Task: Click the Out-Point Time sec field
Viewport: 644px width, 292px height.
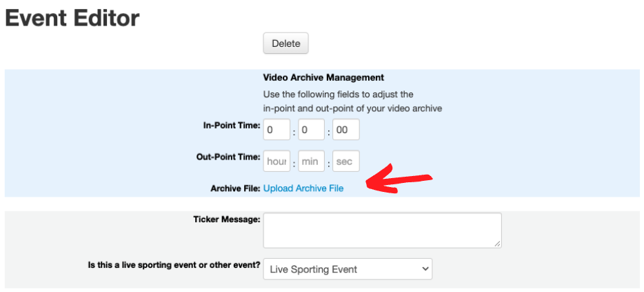Action: pos(346,161)
